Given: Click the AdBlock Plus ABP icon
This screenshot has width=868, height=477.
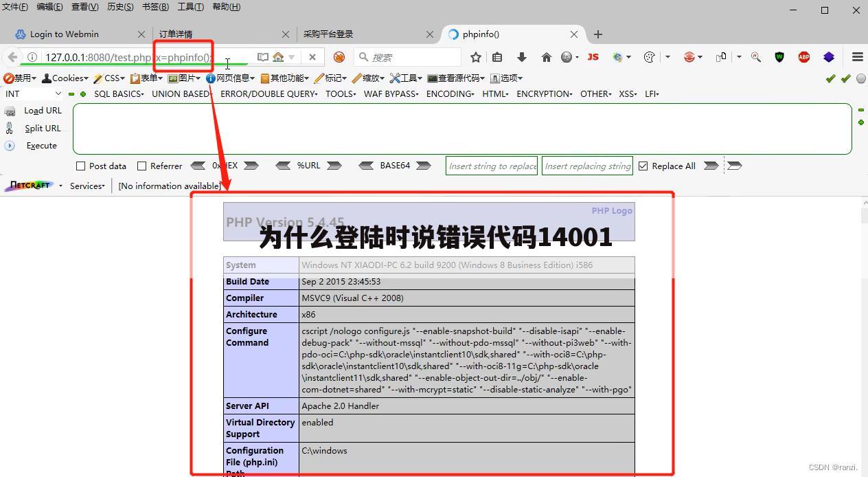Looking at the screenshot, I should point(803,57).
